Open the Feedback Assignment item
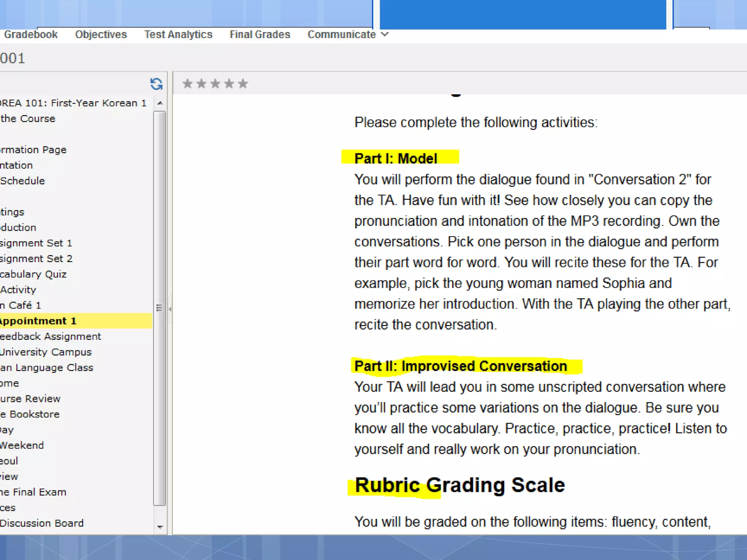Image resolution: width=747 pixels, height=560 pixels. (x=50, y=336)
